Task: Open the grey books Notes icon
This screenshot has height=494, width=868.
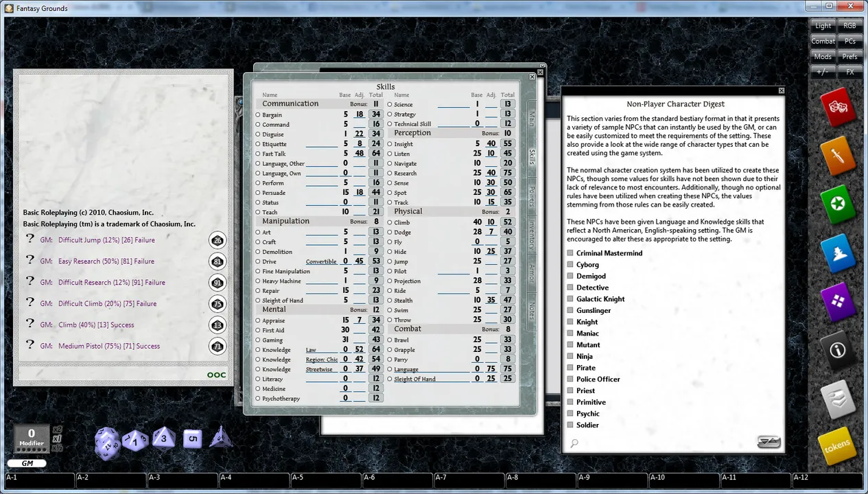Action: tap(838, 399)
